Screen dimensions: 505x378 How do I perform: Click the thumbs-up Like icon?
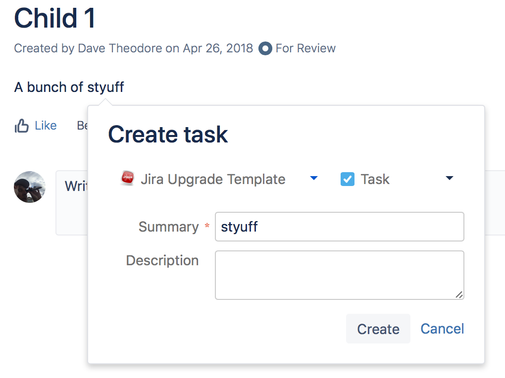click(22, 126)
